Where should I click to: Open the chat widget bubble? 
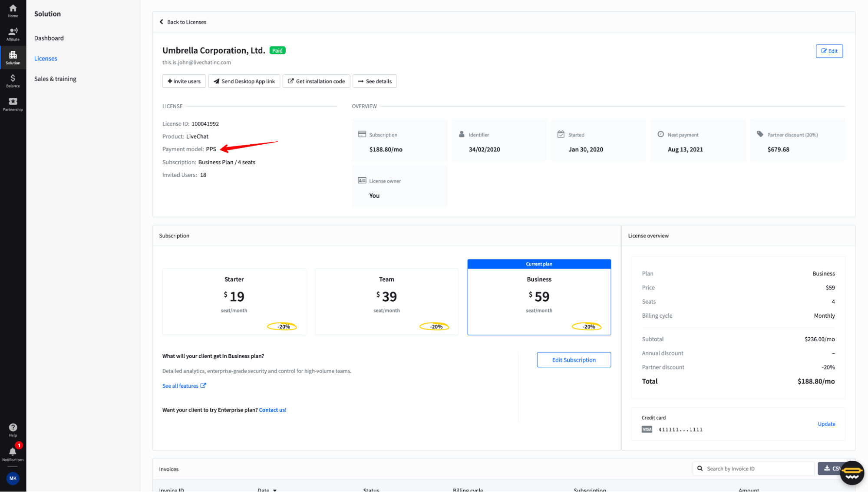click(x=852, y=473)
